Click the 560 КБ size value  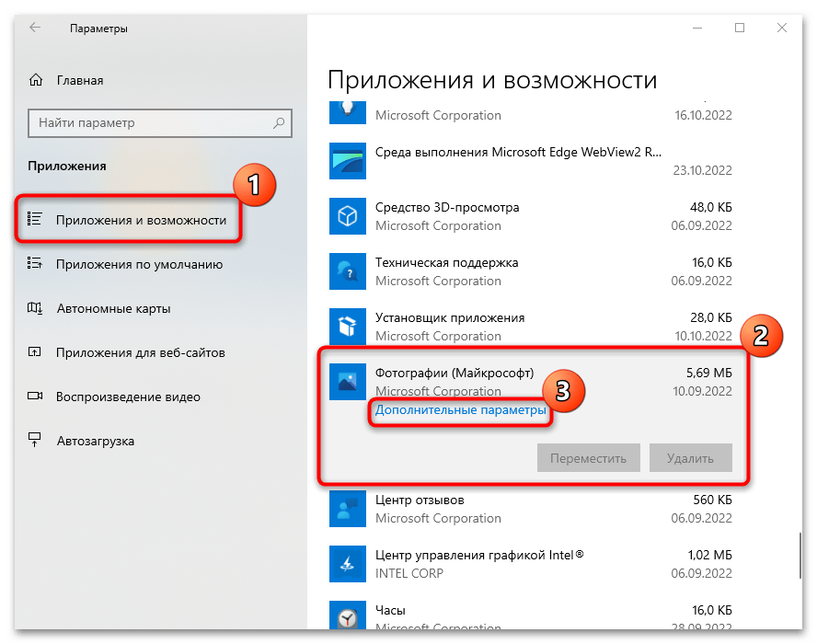(712, 500)
